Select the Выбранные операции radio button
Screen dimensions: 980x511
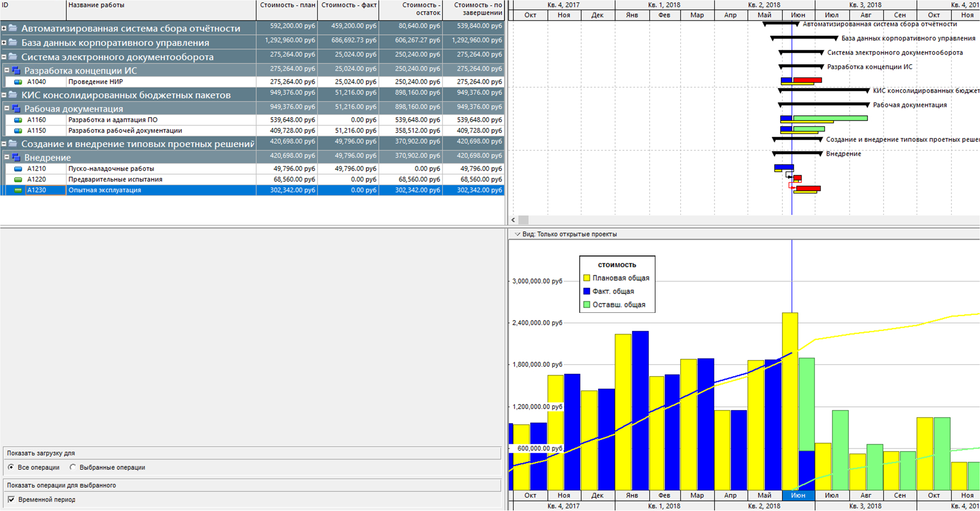point(73,467)
